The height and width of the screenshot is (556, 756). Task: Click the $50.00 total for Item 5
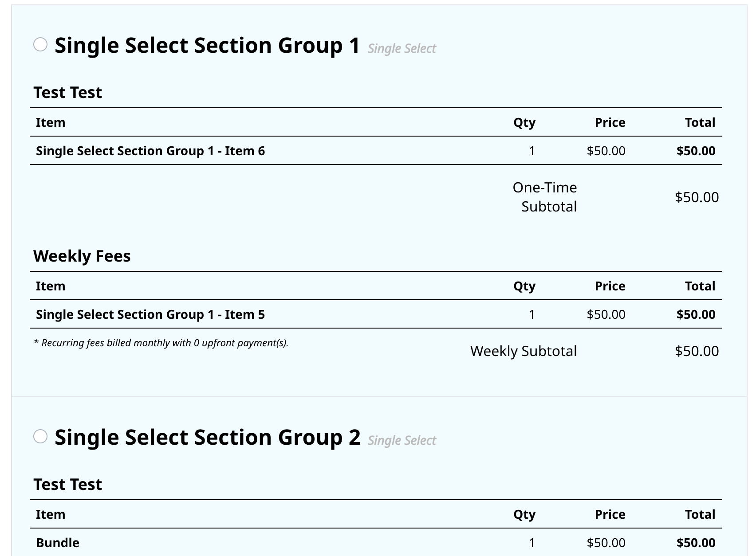coord(696,314)
